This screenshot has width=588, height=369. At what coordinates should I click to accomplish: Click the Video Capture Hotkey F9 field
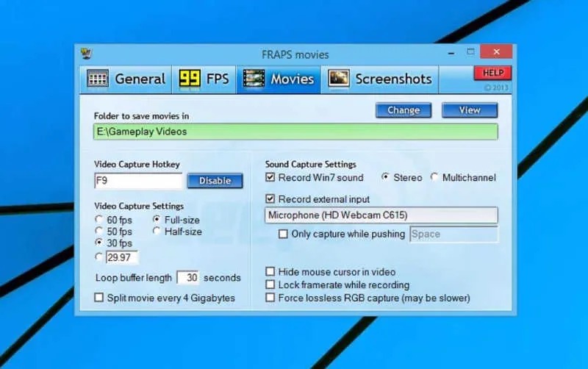point(138,181)
